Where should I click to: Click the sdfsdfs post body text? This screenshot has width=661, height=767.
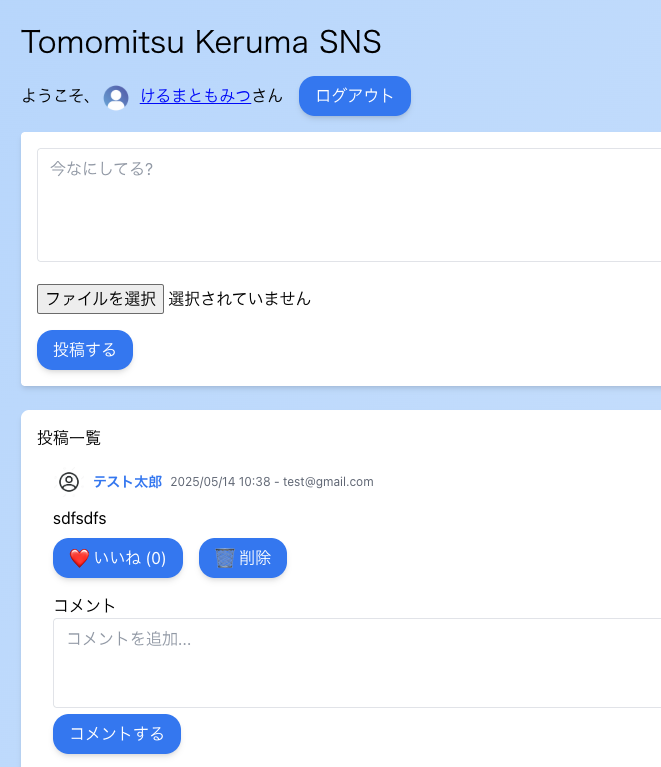[80, 519]
